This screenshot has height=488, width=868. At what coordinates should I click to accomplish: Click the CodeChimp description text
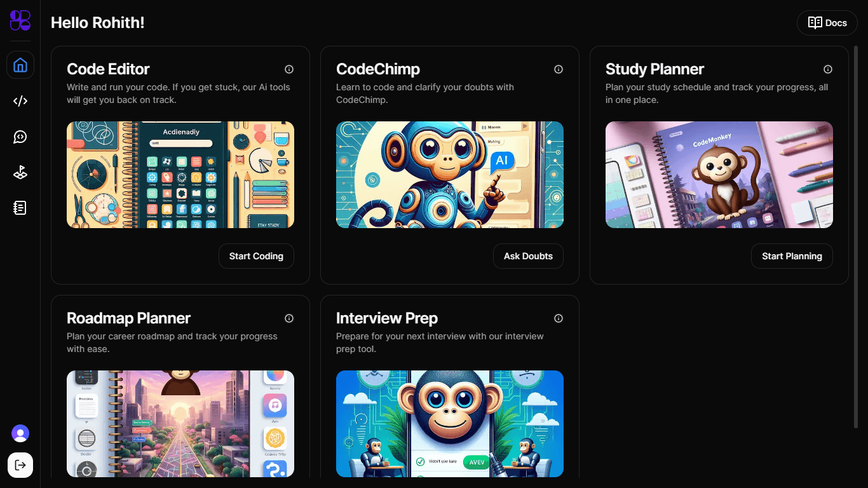[425, 93]
